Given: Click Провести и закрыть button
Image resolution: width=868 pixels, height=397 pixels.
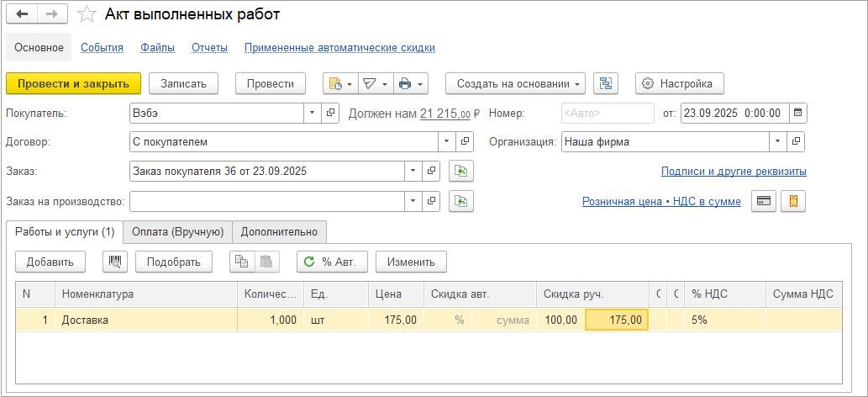Looking at the screenshot, I should [74, 84].
